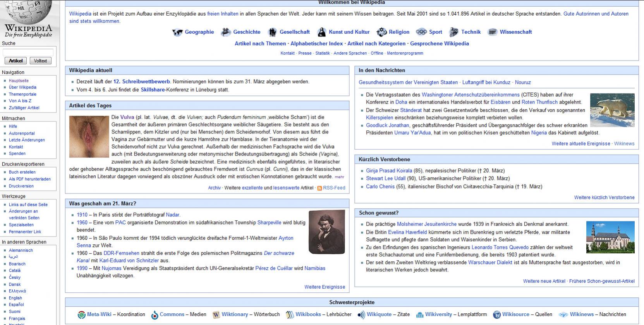Open the Alphabetischer Index link
The width and height of the screenshot is (644, 325).
coord(316,44)
